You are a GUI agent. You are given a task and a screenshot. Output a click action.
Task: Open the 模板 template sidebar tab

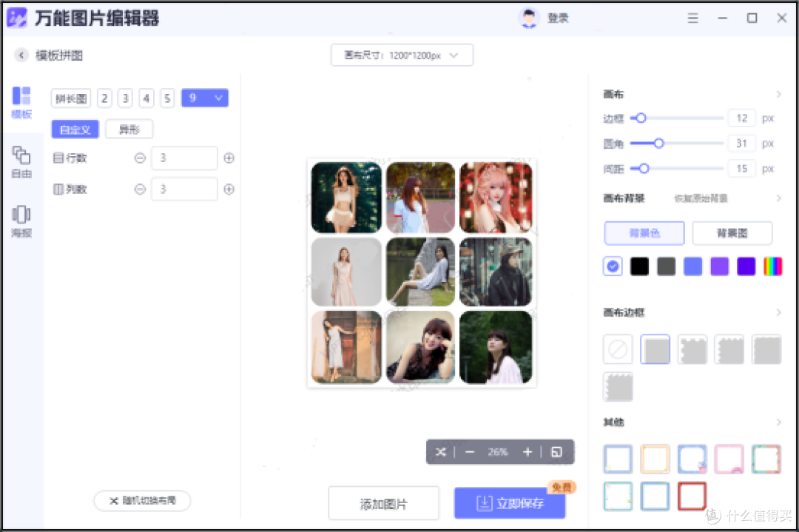[x=21, y=102]
